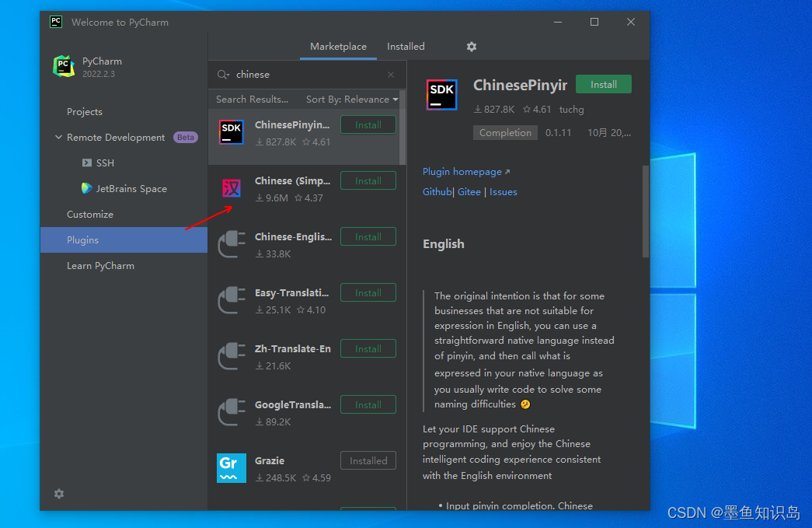Viewport: 812px width, 528px height.
Task: Open the Gitee link
Action: pyautogui.click(x=469, y=192)
